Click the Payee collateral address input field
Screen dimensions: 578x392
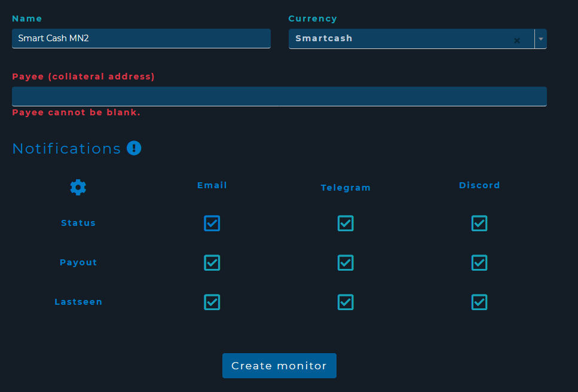(x=279, y=96)
